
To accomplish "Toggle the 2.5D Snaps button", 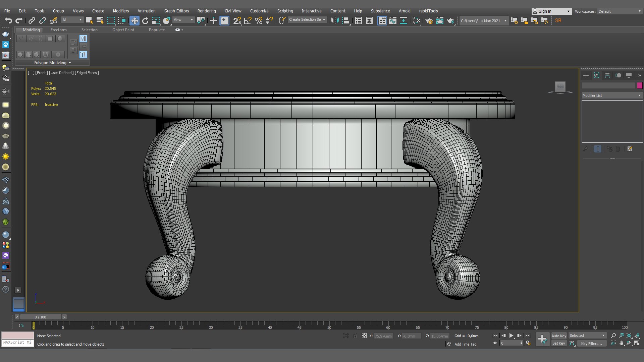I will point(237,20).
